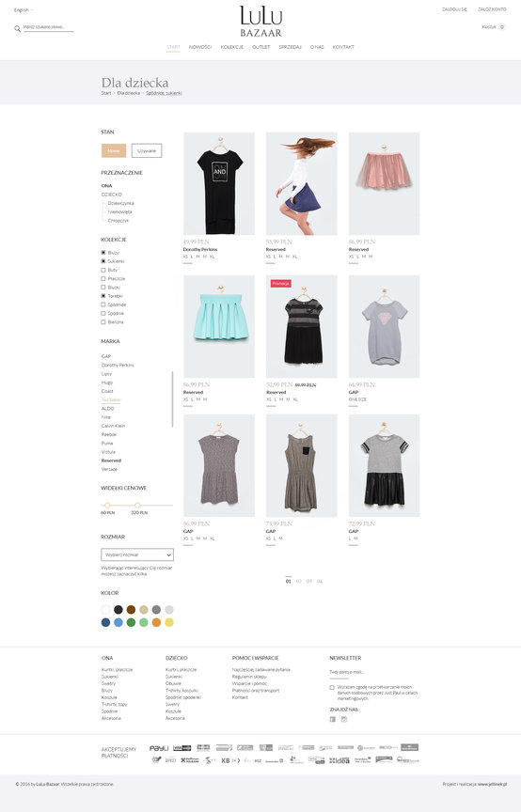Check the Buty collection checkbox
Viewport: 521px width, 812px height.
(x=103, y=270)
